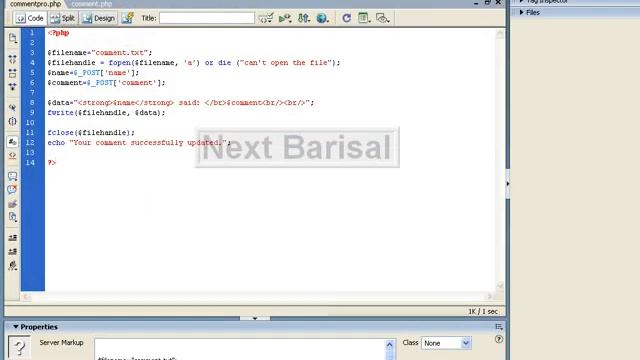Click the echo statement on line 12

coord(139,143)
